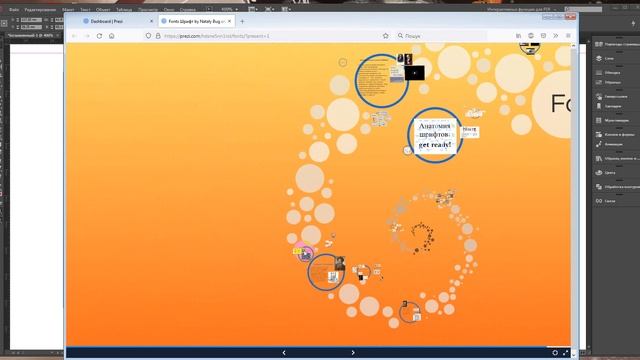Open the browser home page
The width and height of the screenshot is (640, 360).
[x=111, y=36]
